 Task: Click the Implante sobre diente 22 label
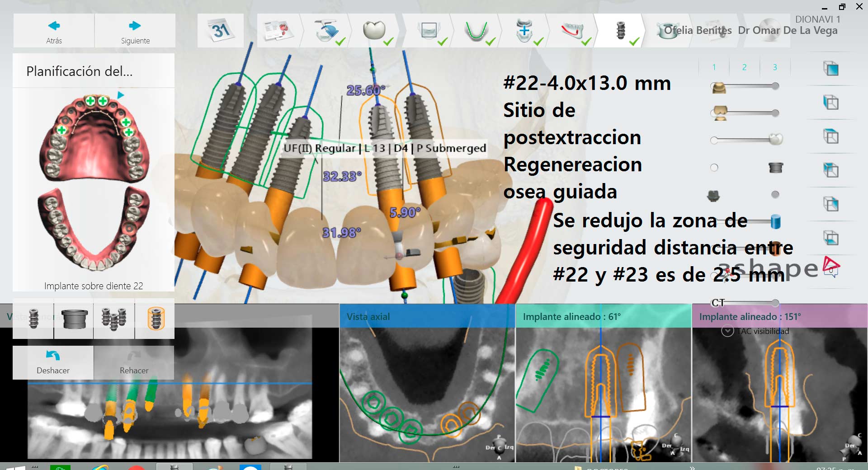94,286
